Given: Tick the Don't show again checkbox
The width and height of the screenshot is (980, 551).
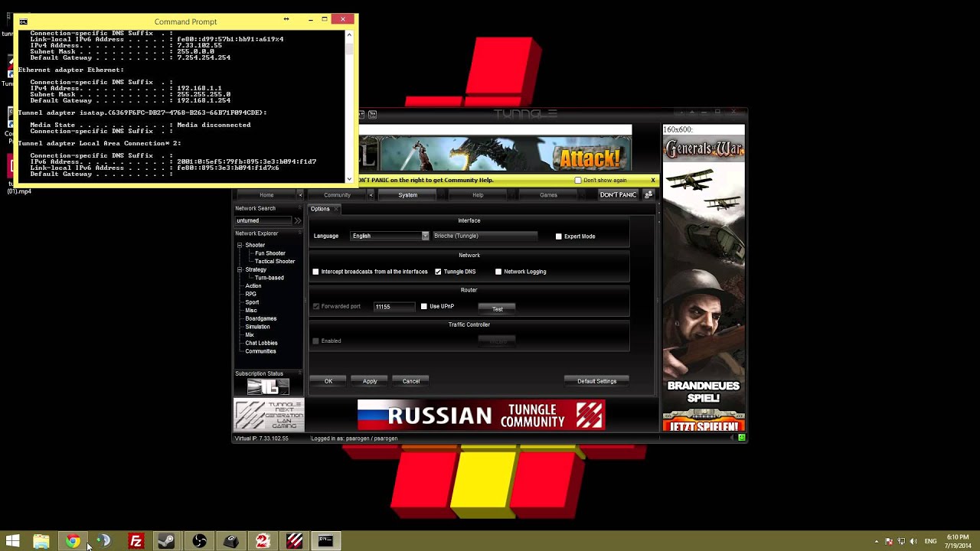Looking at the screenshot, I should pyautogui.click(x=578, y=181).
